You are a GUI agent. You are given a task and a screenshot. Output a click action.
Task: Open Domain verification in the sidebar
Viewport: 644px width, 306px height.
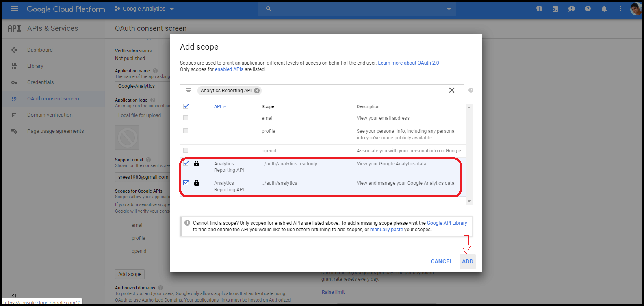point(50,115)
